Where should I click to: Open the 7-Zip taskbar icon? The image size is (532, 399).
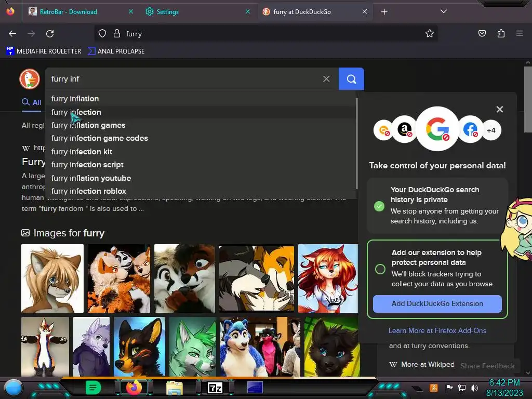click(x=215, y=388)
